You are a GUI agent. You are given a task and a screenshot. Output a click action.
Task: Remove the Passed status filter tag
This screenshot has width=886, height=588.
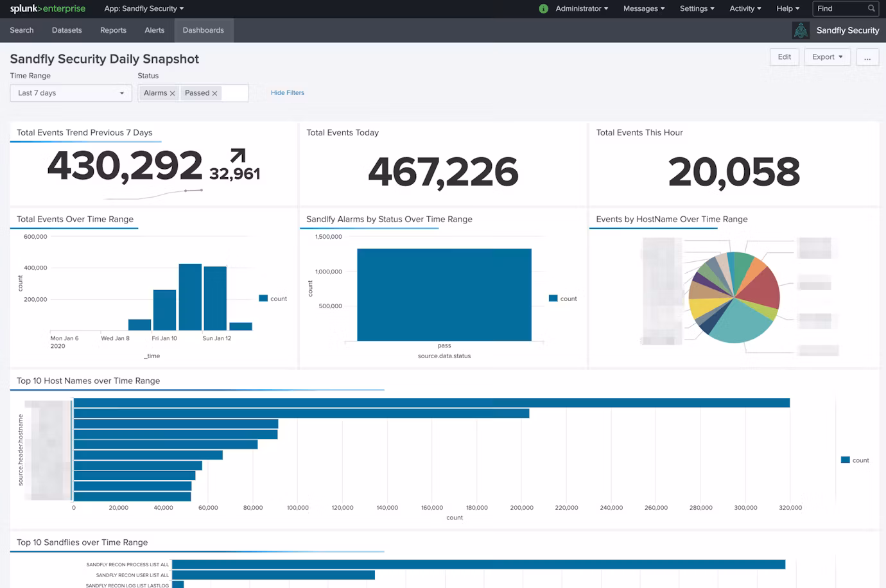coord(214,94)
